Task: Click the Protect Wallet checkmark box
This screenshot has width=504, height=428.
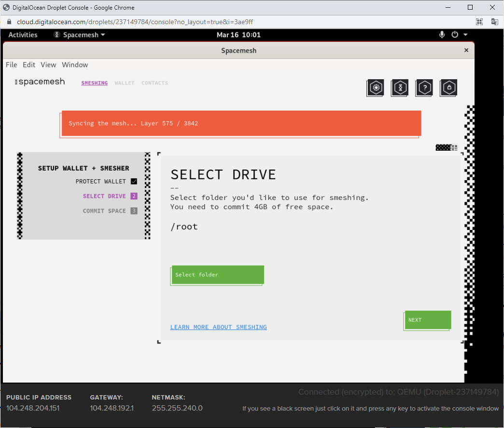Action: pos(134,182)
